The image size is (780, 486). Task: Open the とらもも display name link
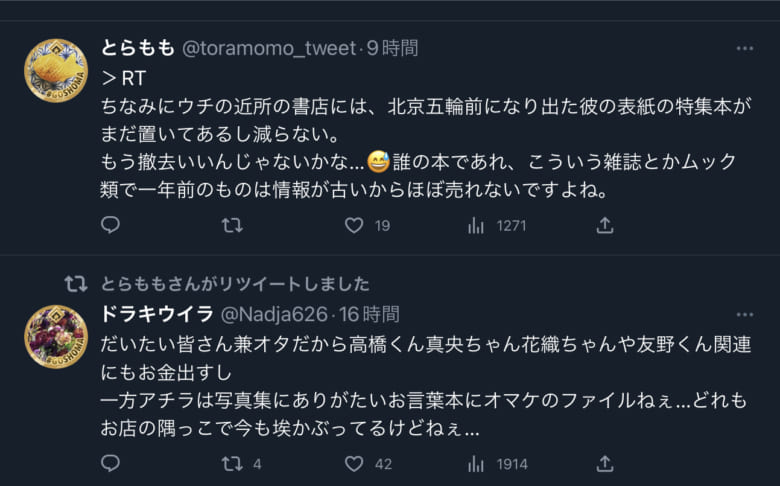[136, 48]
